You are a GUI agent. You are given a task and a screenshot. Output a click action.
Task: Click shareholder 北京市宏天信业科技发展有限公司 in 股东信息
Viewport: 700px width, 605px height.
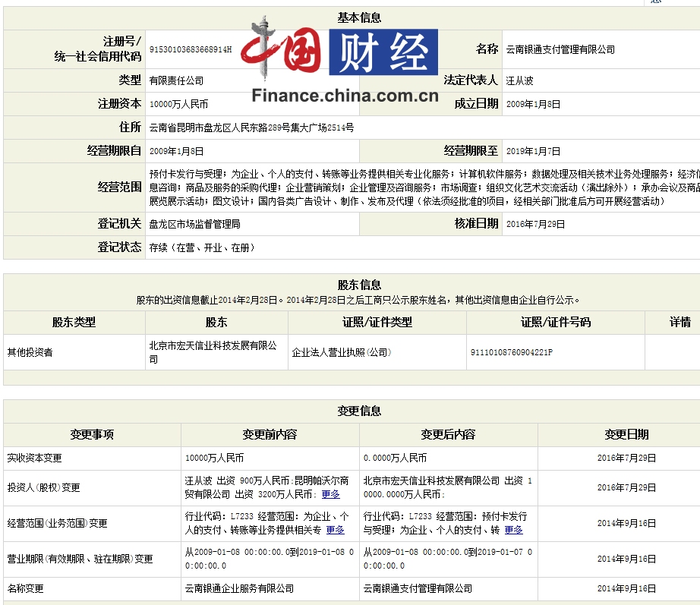(213, 352)
